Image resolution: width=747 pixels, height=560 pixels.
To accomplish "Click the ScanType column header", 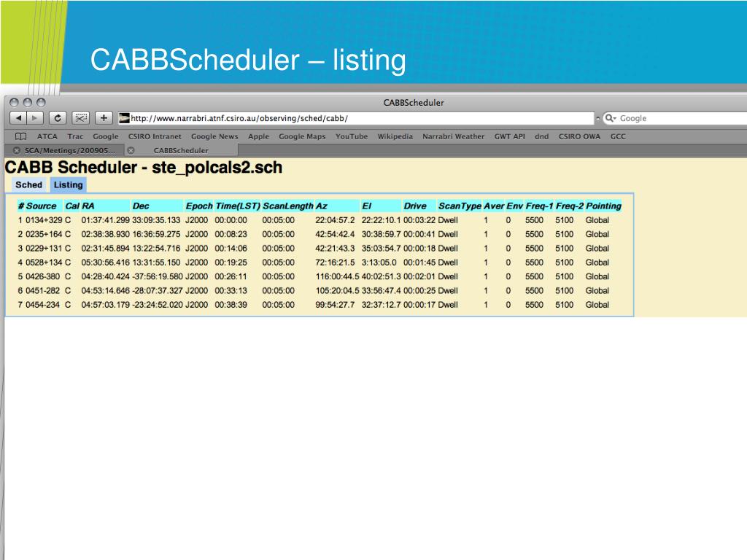I will [460, 206].
